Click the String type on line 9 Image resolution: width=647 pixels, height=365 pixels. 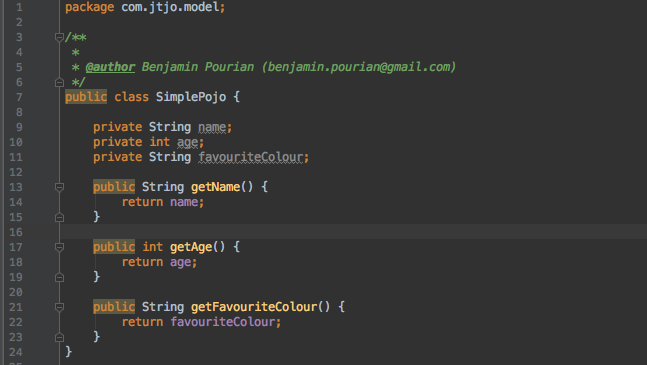click(170, 127)
